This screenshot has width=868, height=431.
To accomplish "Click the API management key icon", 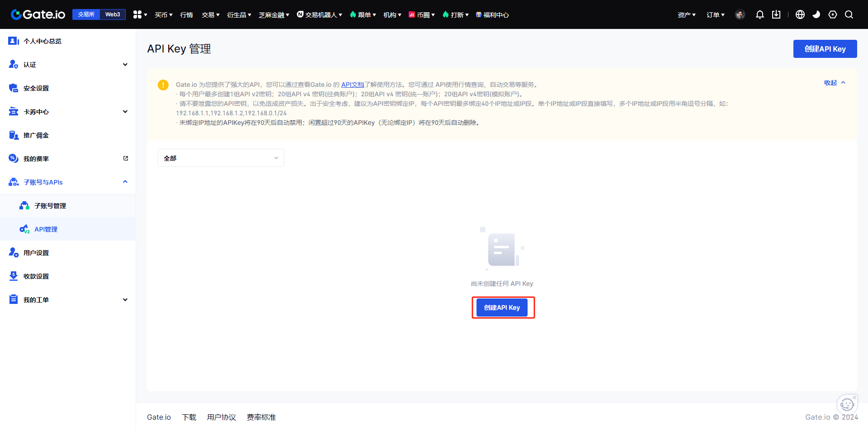I will [24, 229].
